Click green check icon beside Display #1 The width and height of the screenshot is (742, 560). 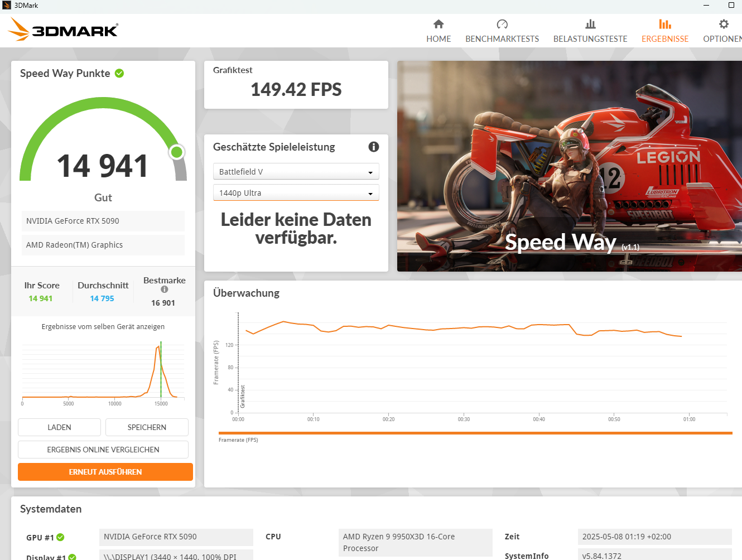tap(73, 557)
